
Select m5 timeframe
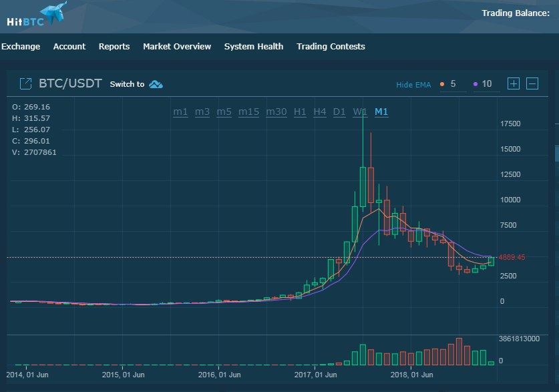click(224, 112)
